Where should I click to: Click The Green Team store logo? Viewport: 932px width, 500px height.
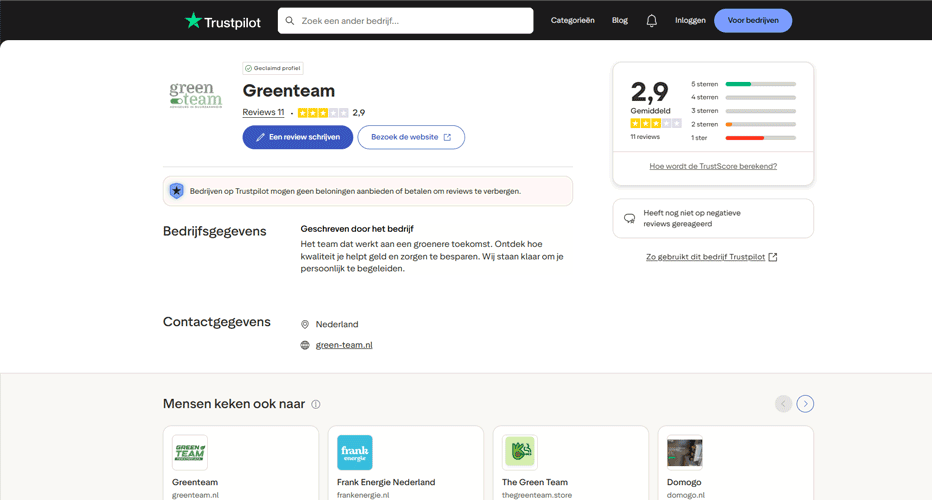pos(519,452)
